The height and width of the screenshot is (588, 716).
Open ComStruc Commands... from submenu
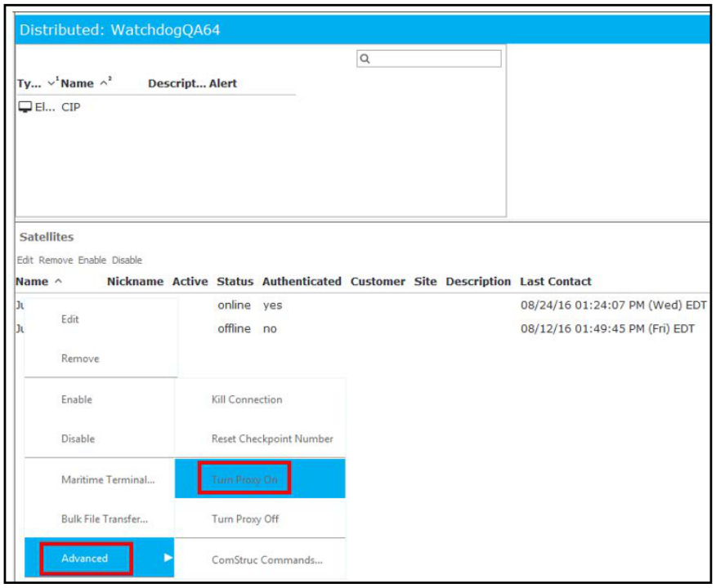click(267, 560)
